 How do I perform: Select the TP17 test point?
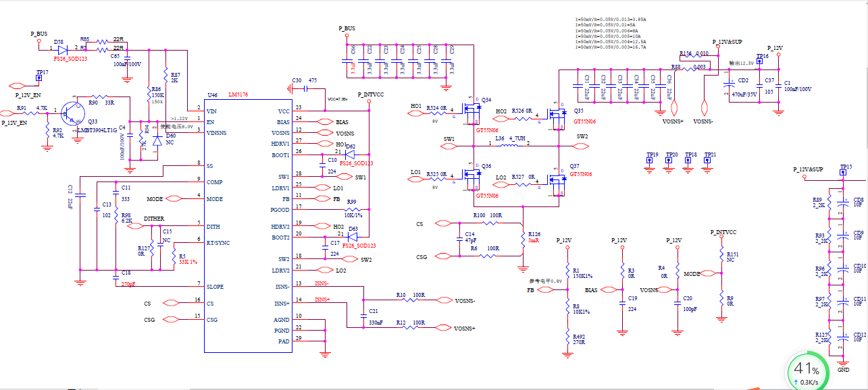pyautogui.click(x=39, y=78)
